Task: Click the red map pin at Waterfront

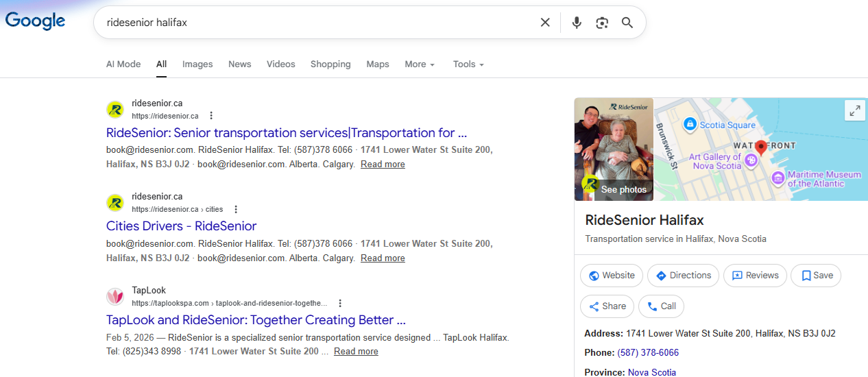Action: point(760,147)
